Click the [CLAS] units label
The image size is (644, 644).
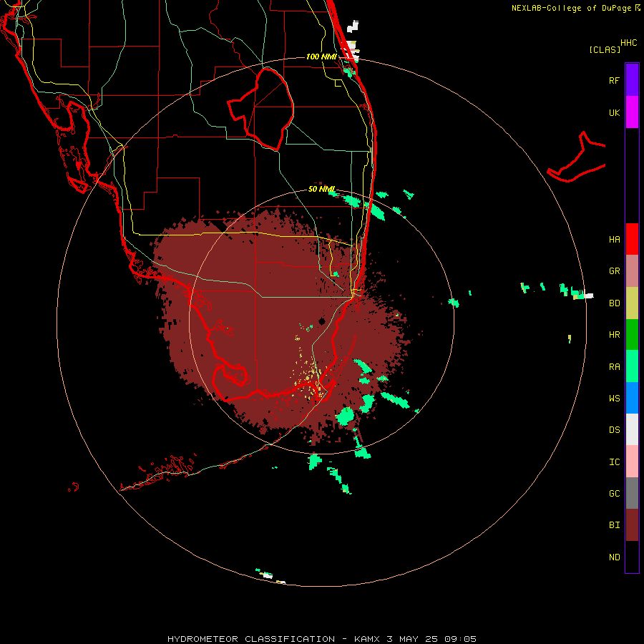(x=605, y=49)
